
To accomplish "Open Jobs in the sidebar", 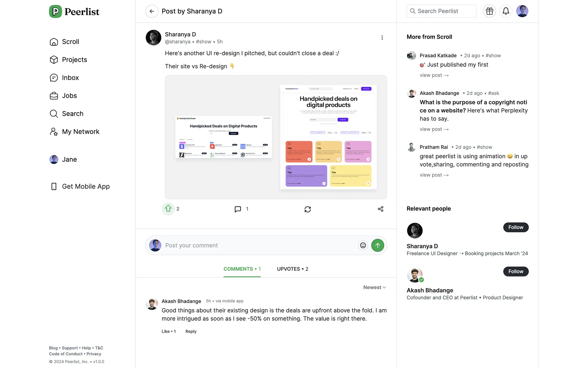I will (69, 96).
